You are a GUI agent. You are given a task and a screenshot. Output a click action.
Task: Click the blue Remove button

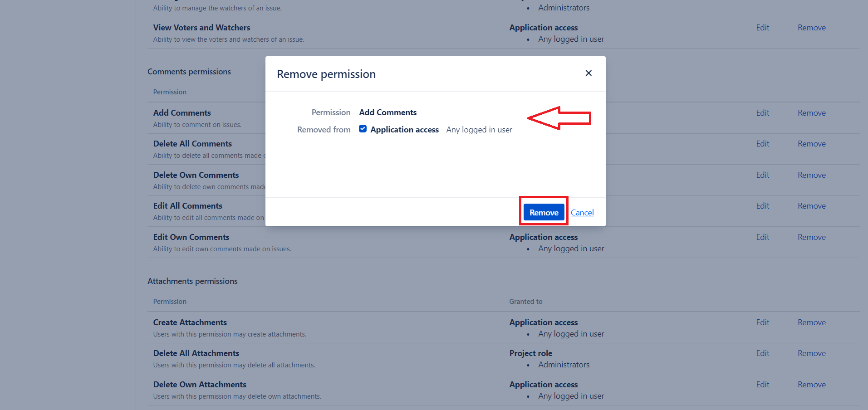(x=544, y=212)
